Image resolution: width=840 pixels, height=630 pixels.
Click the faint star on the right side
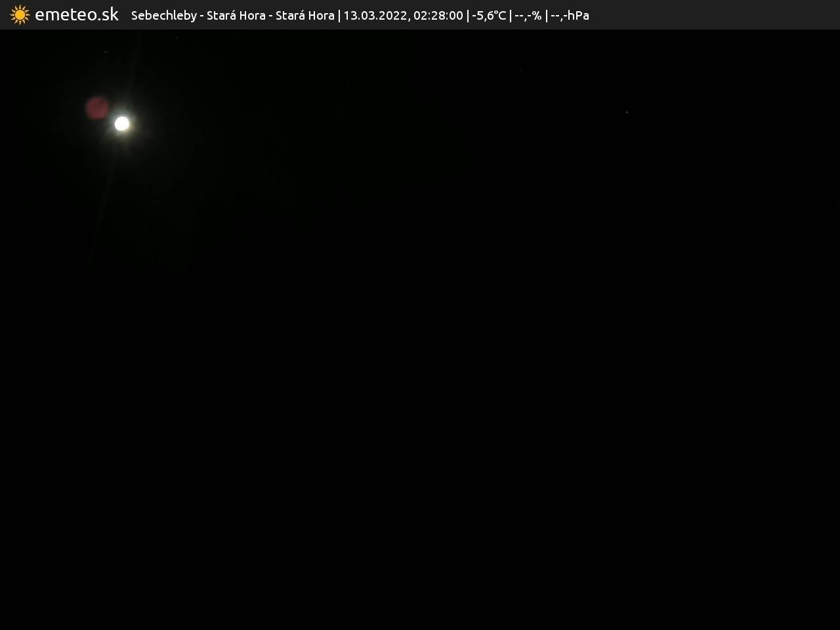[x=627, y=112]
